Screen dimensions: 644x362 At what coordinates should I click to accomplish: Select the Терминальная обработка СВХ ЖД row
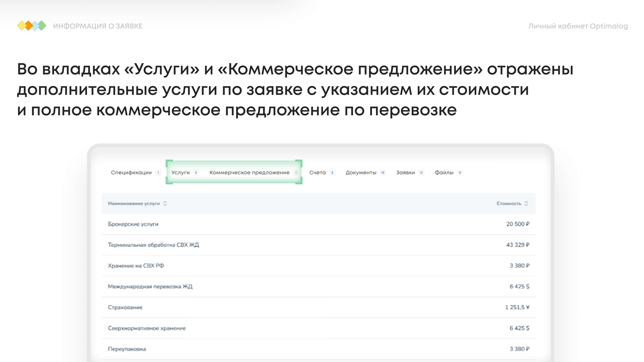(x=153, y=245)
